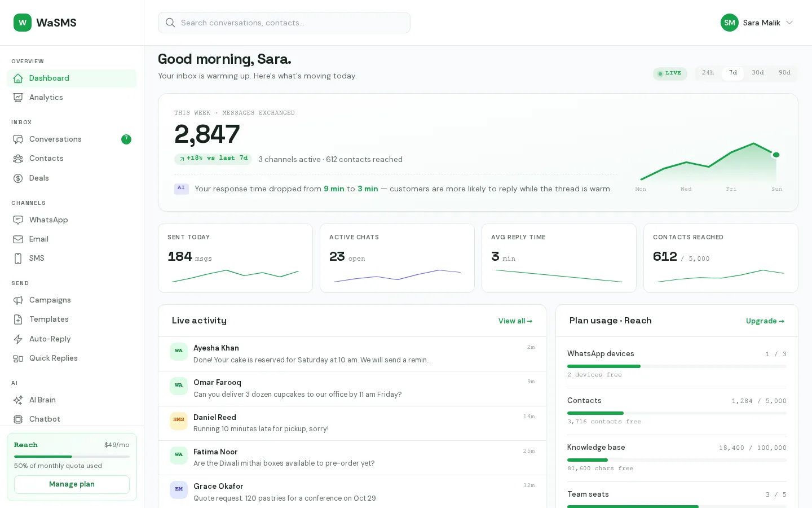This screenshot has width=812, height=508.
Task: Open Analytics in the sidebar
Action: point(72,98)
